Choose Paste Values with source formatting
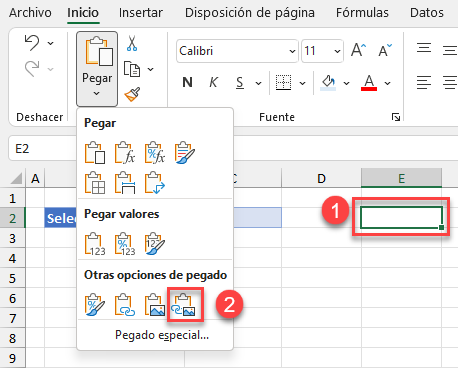Viewport: 458px width, 368px height. click(155, 244)
